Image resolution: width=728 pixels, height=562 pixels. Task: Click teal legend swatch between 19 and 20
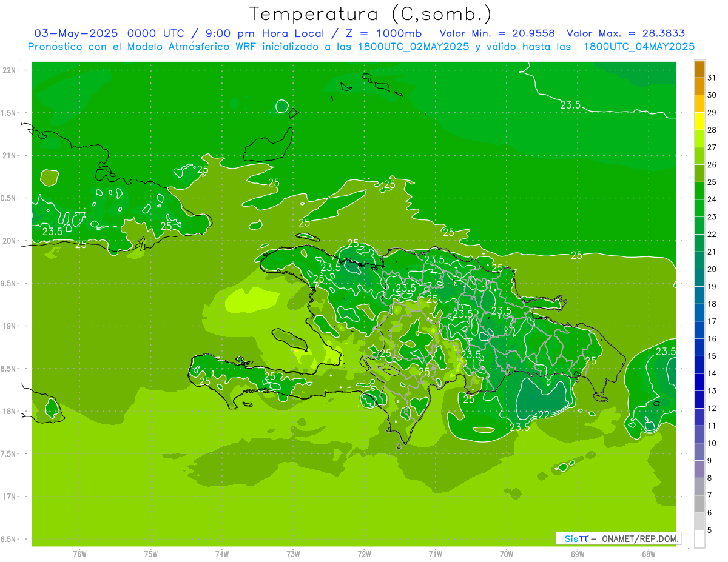click(699, 278)
